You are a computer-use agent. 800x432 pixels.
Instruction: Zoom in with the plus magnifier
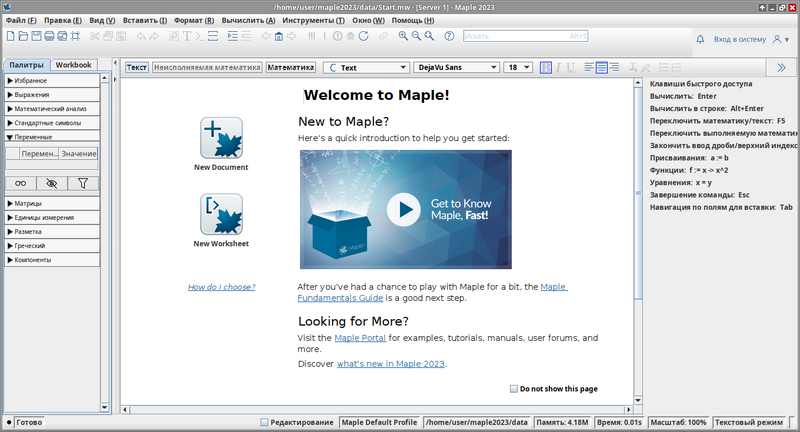403,36
